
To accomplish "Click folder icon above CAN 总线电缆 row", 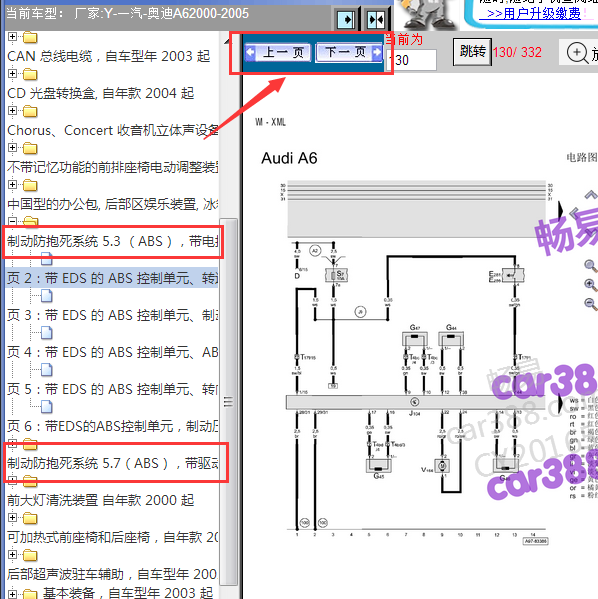I will (30, 37).
